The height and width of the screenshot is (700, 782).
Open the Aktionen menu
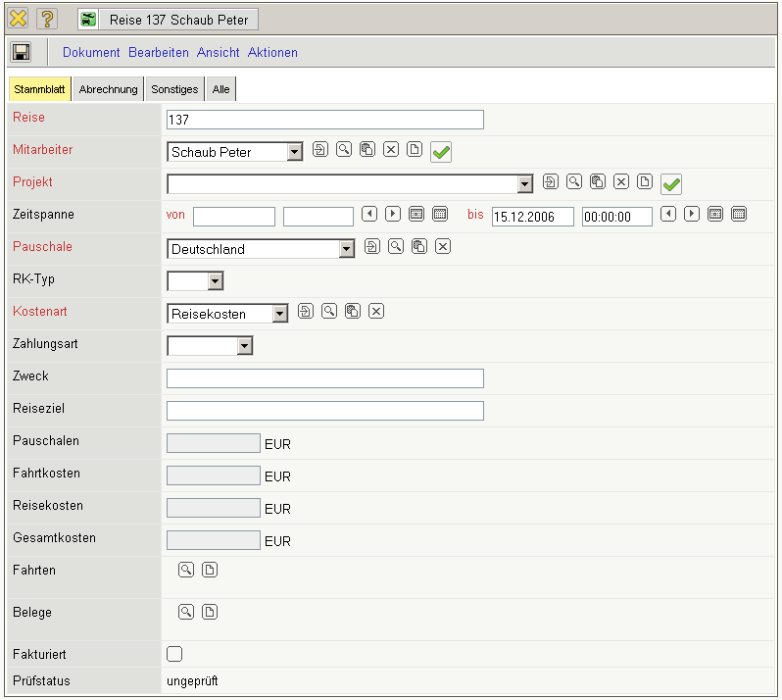(272, 52)
